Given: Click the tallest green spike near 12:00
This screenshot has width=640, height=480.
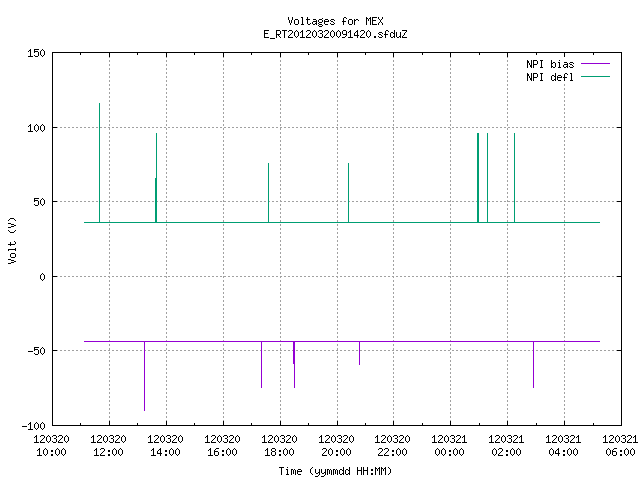Looking at the screenshot, I should (100, 163).
